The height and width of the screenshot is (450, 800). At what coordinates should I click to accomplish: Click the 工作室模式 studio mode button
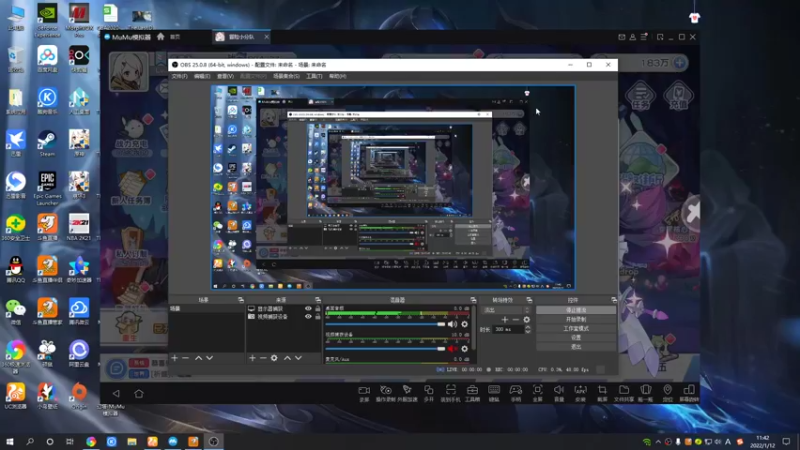click(x=576, y=329)
